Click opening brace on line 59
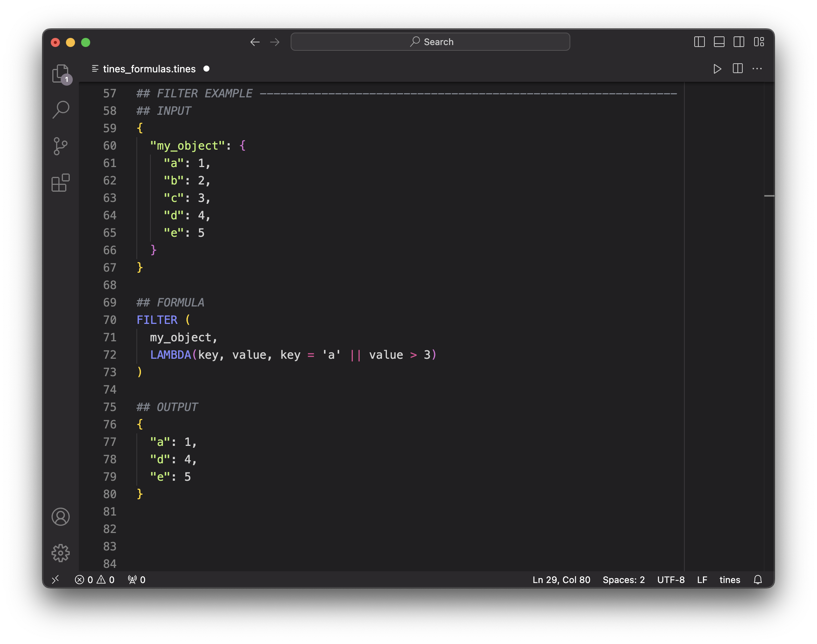Screen dimensions: 817x644 tap(140, 128)
